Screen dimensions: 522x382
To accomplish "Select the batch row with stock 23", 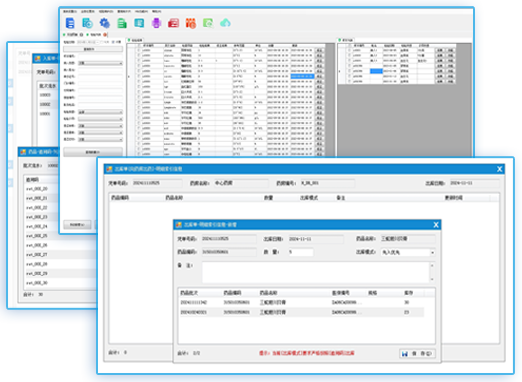I will 302,312.
